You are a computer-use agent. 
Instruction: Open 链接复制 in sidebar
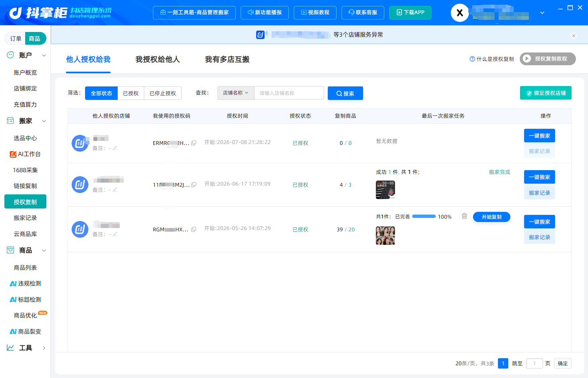coord(25,186)
